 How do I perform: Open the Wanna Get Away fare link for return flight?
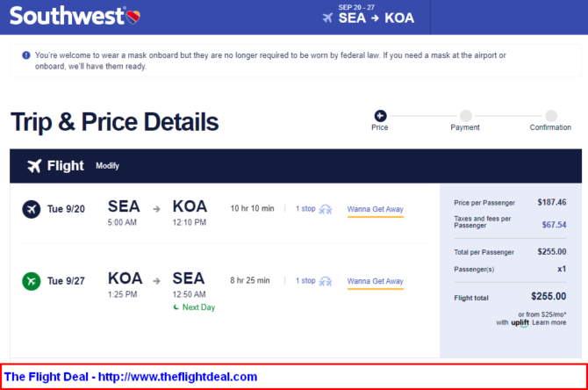pyautogui.click(x=375, y=281)
